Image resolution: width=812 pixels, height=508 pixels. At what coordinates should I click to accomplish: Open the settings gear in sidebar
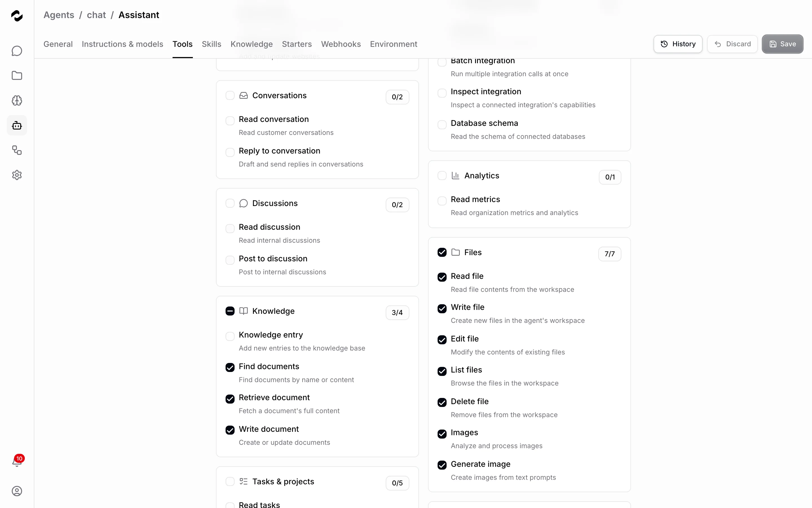[x=17, y=175]
